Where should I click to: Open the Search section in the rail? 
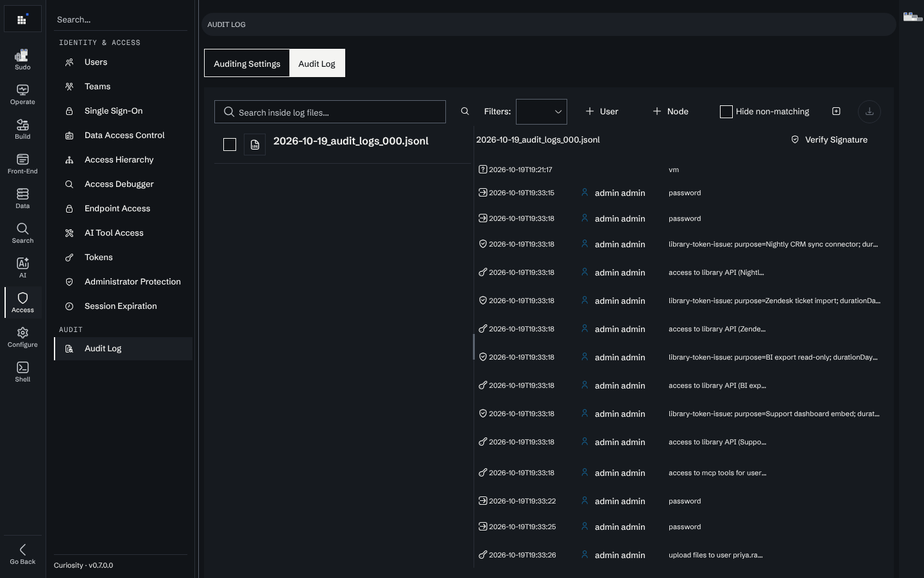pos(22,233)
